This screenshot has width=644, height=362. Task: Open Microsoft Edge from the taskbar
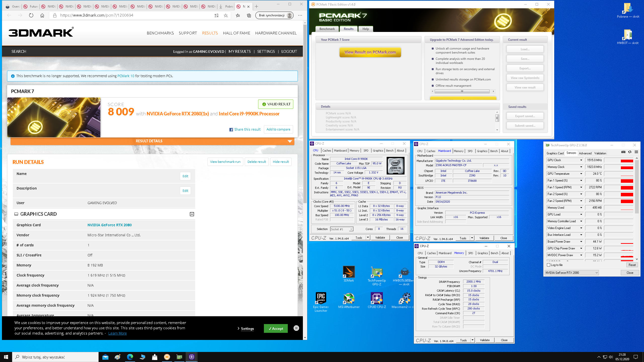[130, 357]
